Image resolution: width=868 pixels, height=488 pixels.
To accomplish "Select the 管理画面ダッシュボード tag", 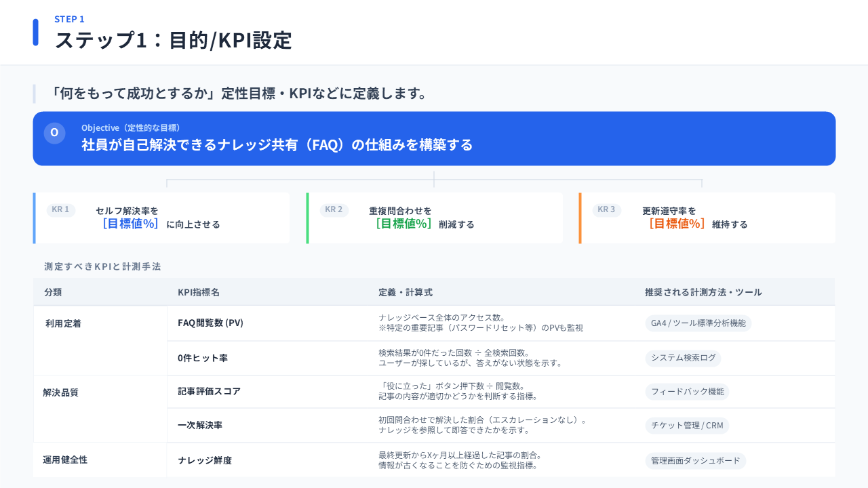I will 695,461.
